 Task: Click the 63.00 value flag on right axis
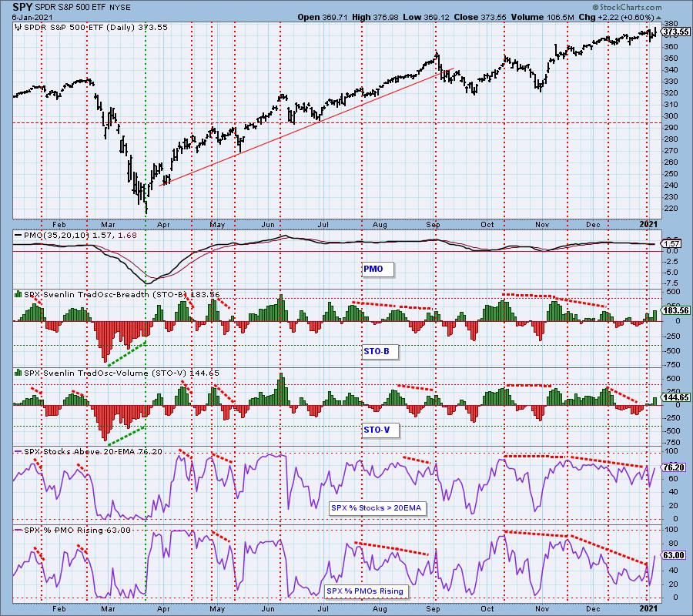[x=674, y=555]
